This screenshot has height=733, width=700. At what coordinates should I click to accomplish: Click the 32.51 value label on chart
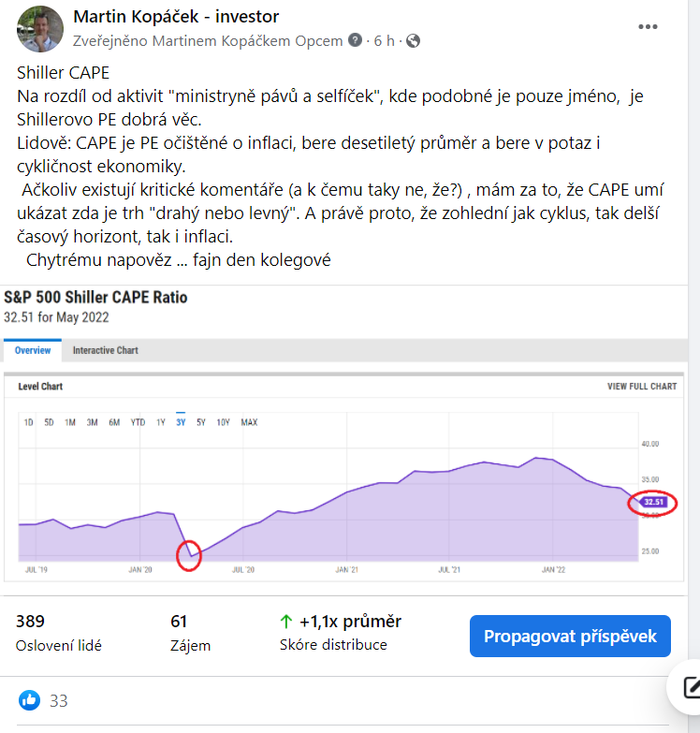click(654, 502)
